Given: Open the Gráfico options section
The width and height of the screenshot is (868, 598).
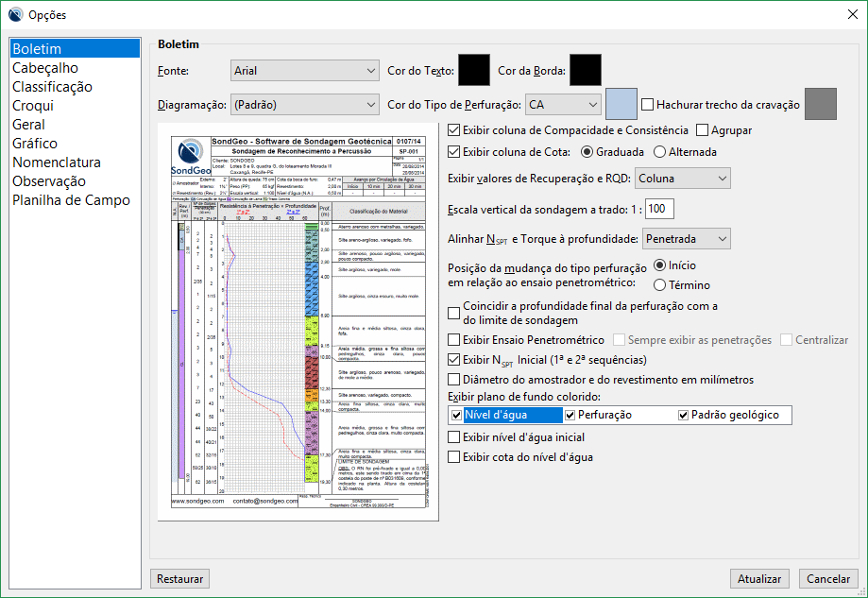Looking at the screenshot, I should 75,144.
